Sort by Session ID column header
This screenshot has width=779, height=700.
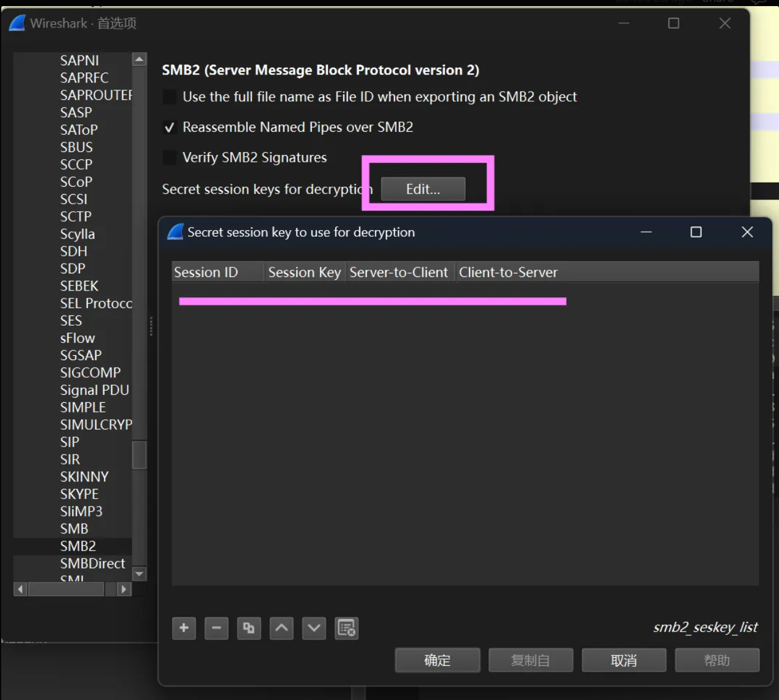218,272
